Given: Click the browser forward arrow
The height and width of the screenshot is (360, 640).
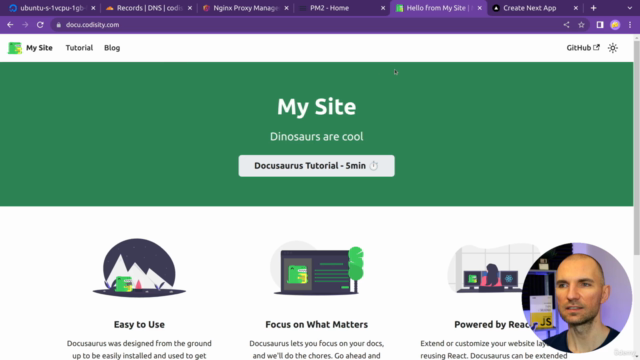Looking at the screenshot, I should [25, 25].
